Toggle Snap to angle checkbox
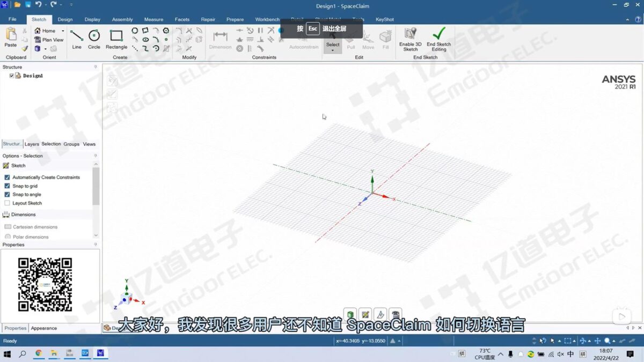 pyautogui.click(x=7, y=195)
